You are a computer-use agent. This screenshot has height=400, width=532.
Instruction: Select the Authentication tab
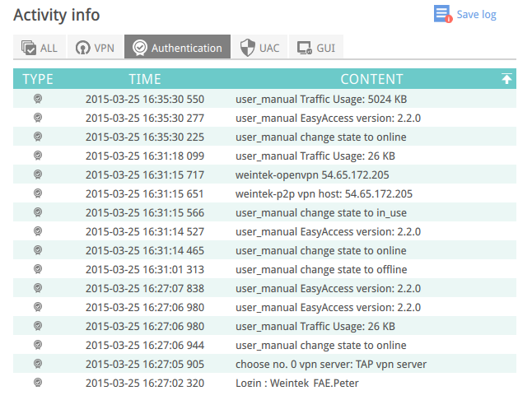coord(177,47)
